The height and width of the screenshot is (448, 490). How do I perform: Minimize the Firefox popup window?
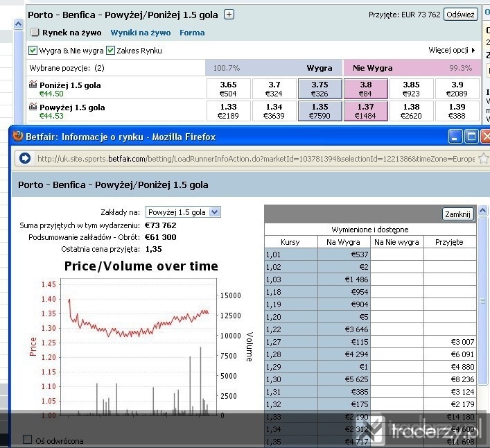pos(455,137)
